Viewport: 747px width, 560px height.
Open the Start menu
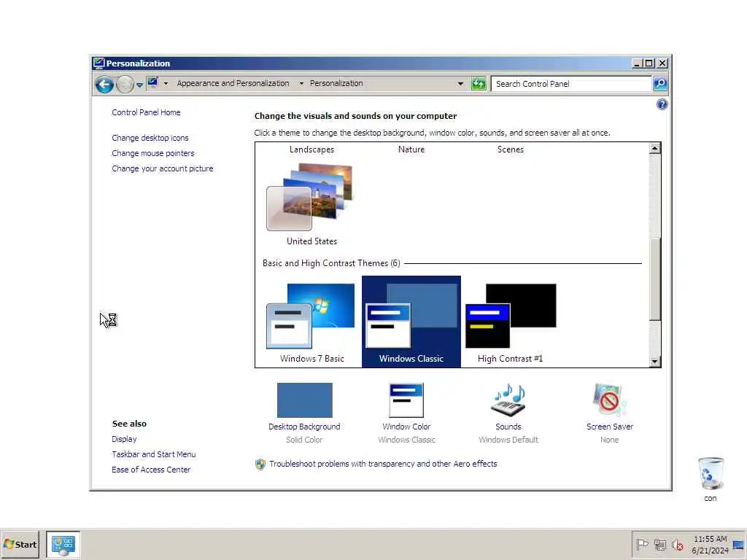coord(20,544)
